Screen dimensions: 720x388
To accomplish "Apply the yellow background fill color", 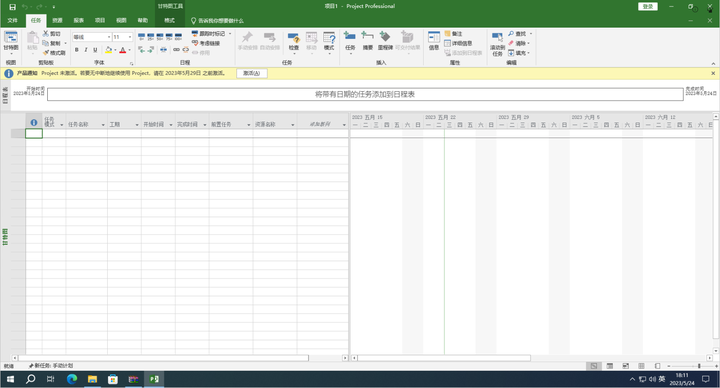I will (x=108, y=50).
